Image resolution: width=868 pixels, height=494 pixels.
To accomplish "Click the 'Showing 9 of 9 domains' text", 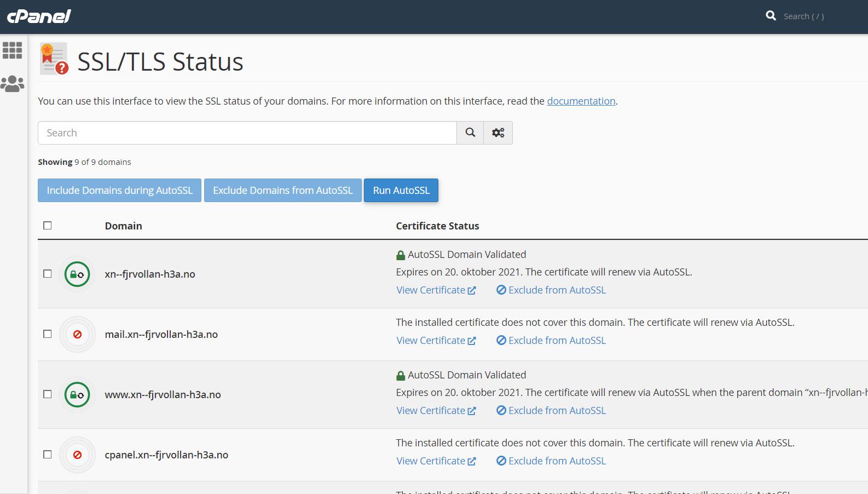I will click(84, 162).
